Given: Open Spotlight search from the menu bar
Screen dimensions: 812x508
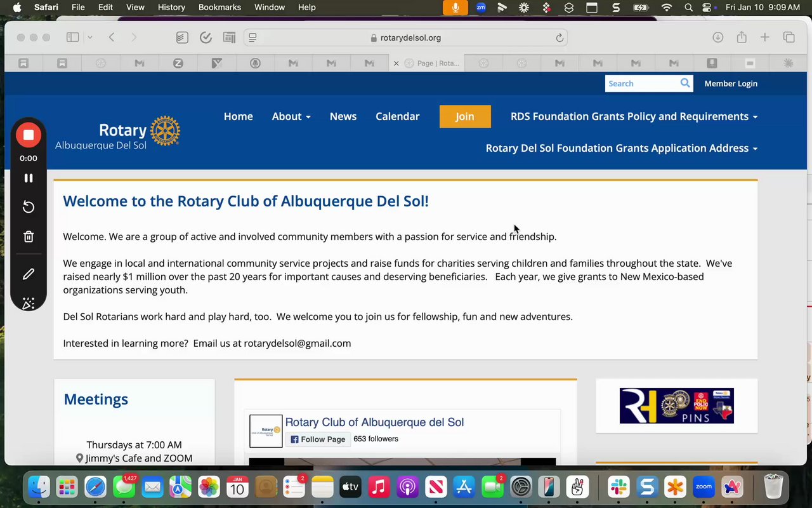Looking at the screenshot, I should point(688,8).
